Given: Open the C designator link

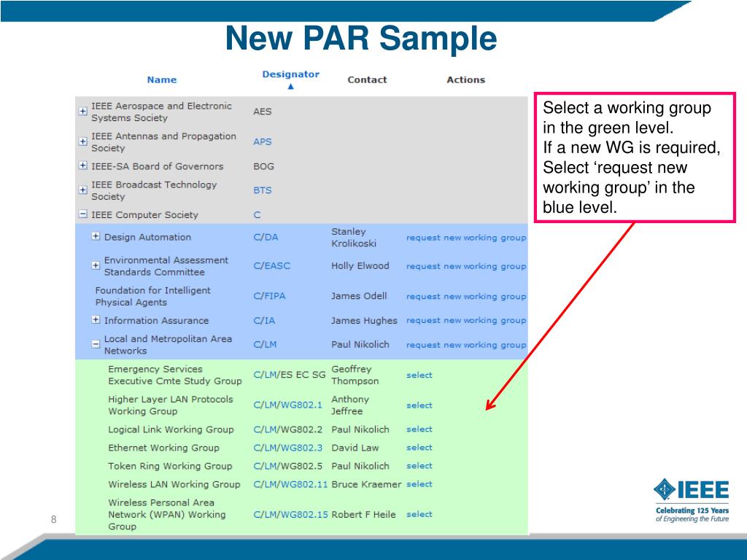Looking at the screenshot, I should point(258,215).
